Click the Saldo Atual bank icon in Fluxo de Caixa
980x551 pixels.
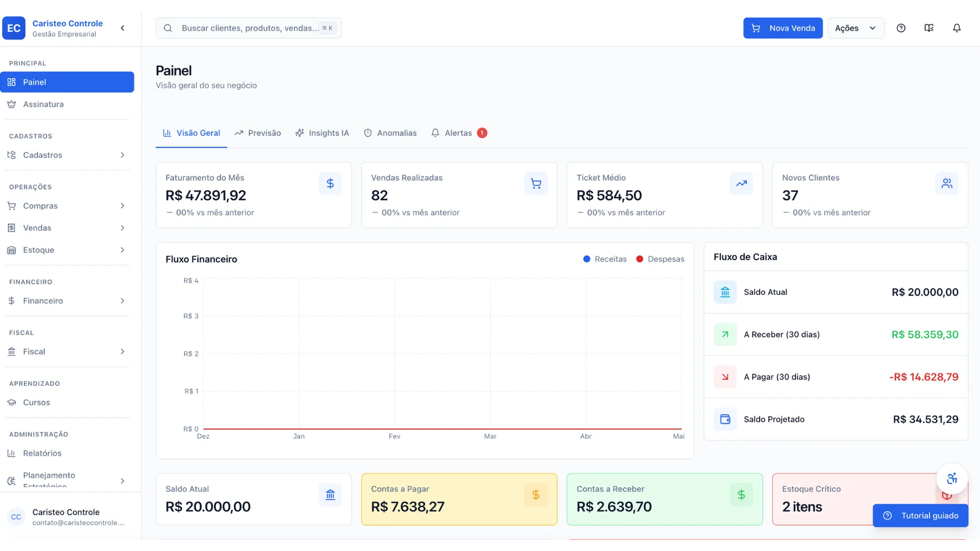pyautogui.click(x=725, y=292)
